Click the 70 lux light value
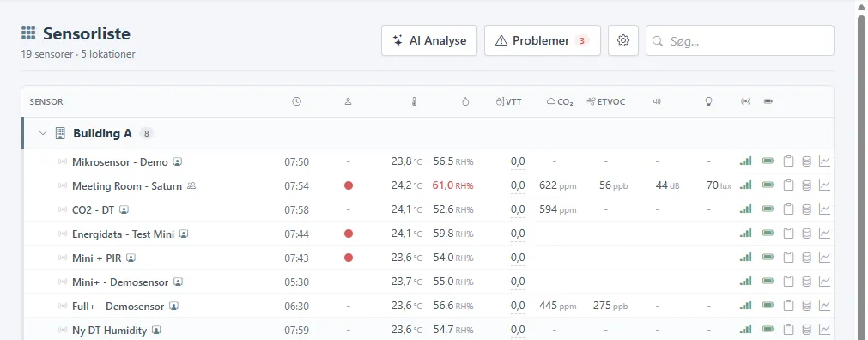The width and height of the screenshot is (868, 340). (x=719, y=185)
